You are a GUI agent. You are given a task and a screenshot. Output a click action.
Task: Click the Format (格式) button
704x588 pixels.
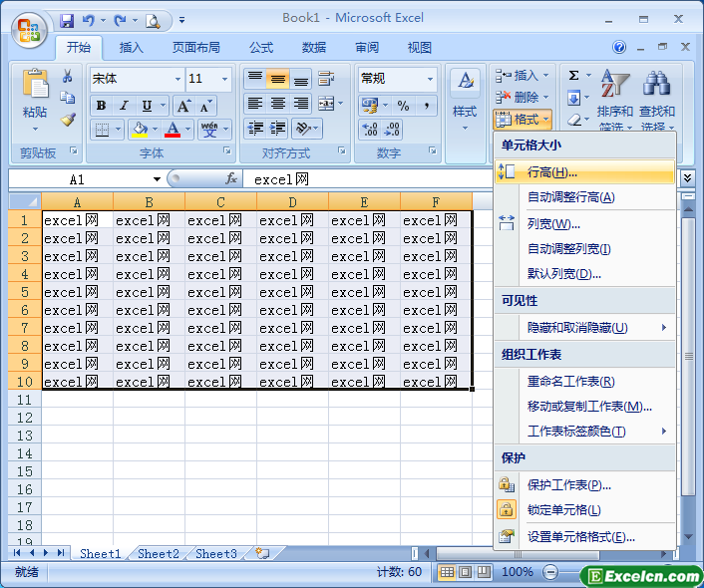[x=522, y=120]
